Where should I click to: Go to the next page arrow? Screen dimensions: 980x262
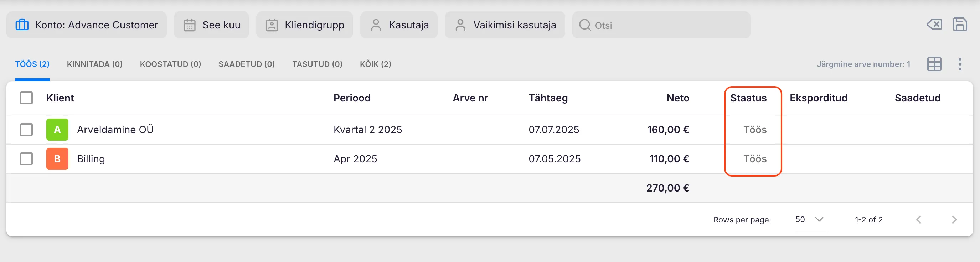(x=954, y=219)
